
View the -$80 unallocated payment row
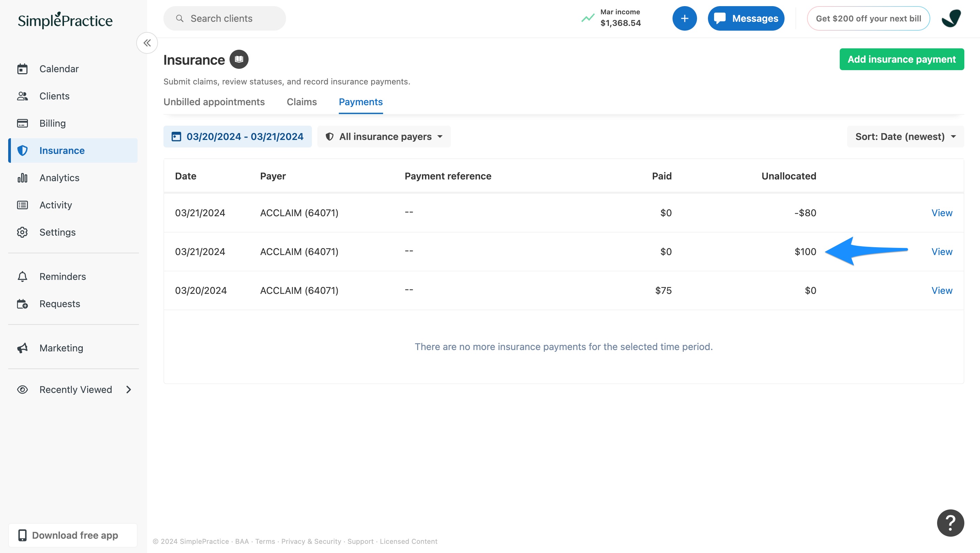point(942,213)
